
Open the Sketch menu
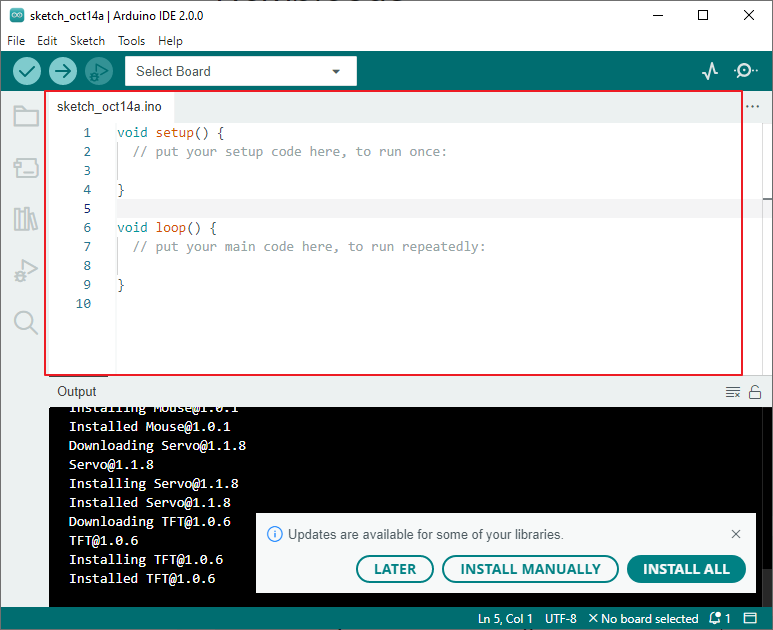point(87,41)
